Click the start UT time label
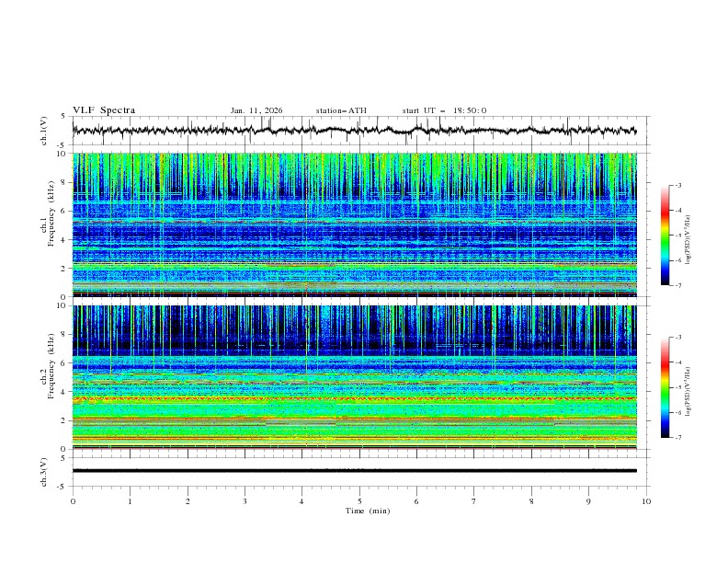The height and width of the screenshot is (563, 728). click(444, 110)
